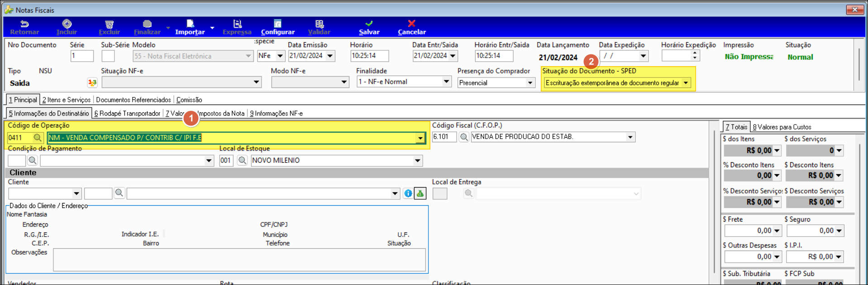Click the Finalizar toolbar icon
Viewport: 868px width, 285px height.
(147, 24)
